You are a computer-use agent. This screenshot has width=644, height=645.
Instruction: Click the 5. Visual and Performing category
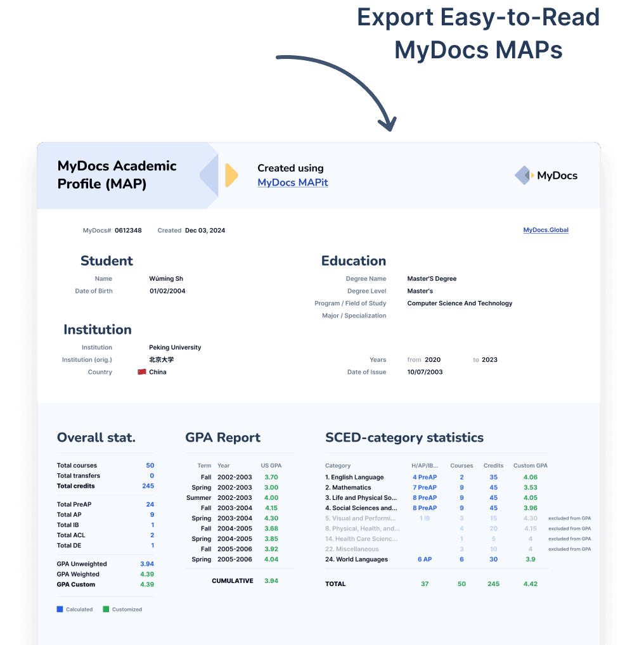pyautogui.click(x=361, y=518)
